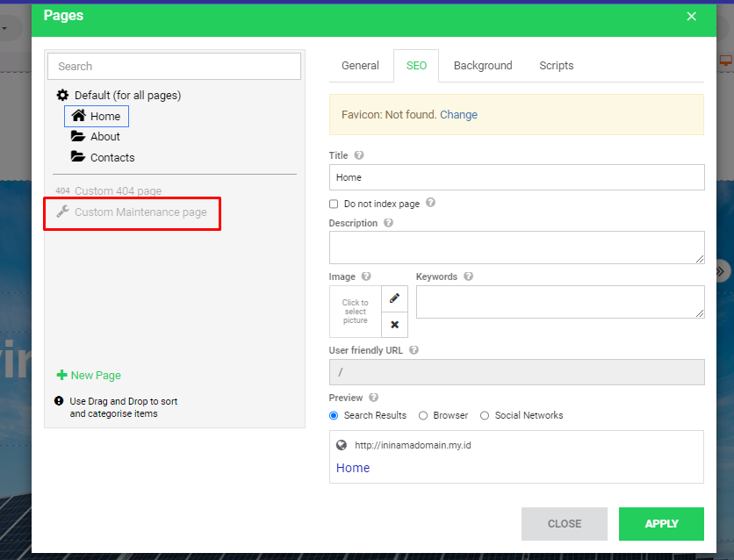Apply the page changes with APPLY button
Screen dimensions: 734x560
coord(661,524)
